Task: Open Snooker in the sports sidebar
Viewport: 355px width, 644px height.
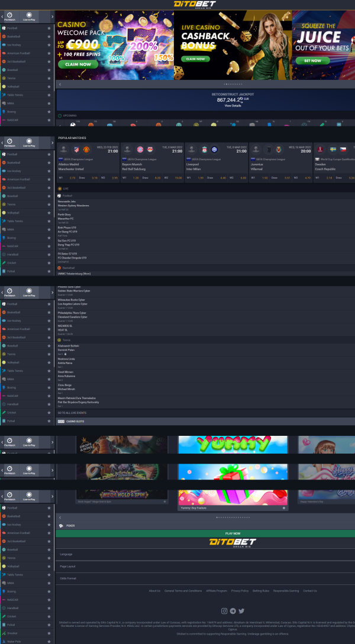Action: pyautogui.click(x=27, y=633)
